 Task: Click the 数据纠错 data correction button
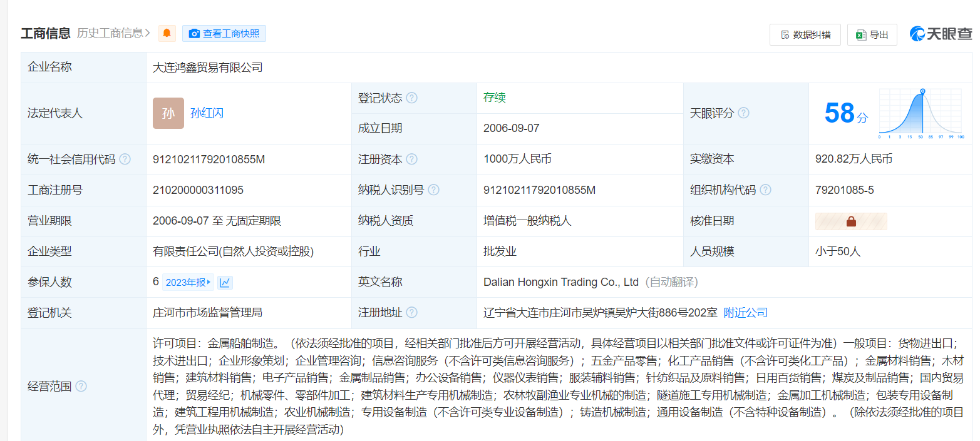(805, 34)
